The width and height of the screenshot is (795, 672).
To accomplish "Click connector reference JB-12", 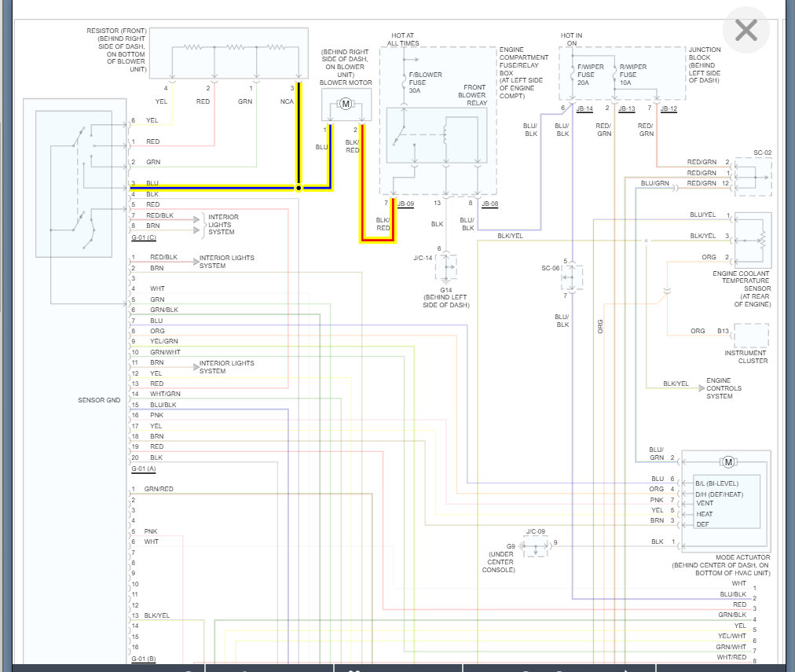I will 669,108.
